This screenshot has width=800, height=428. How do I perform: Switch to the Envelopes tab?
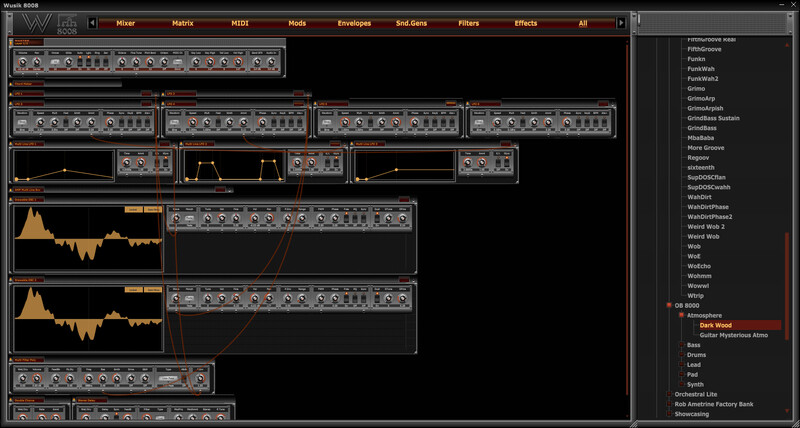354,22
